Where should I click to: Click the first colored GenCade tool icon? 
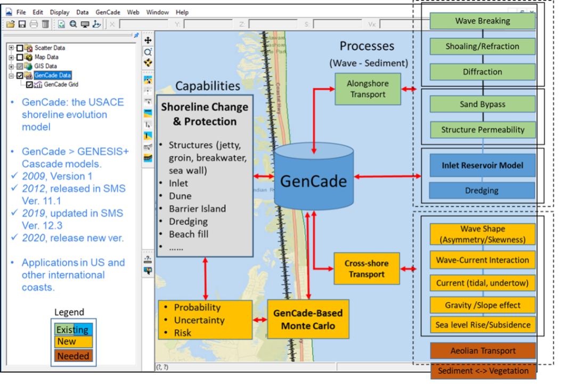(148, 79)
